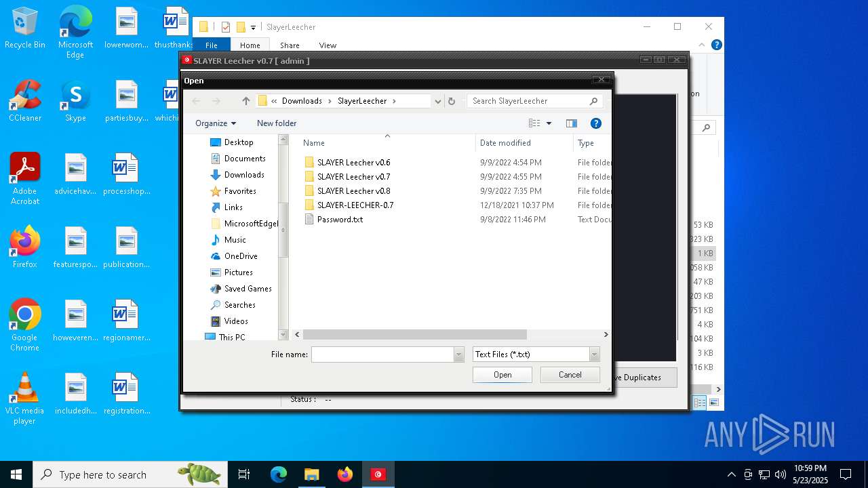
Task: Click the File name input field
Action: tap(383, 354)
